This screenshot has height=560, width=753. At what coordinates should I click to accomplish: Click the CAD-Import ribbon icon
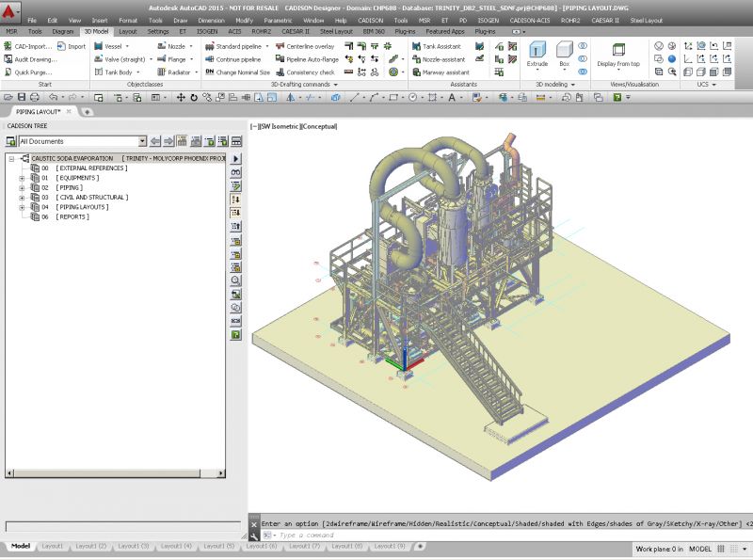coord(8,46)
